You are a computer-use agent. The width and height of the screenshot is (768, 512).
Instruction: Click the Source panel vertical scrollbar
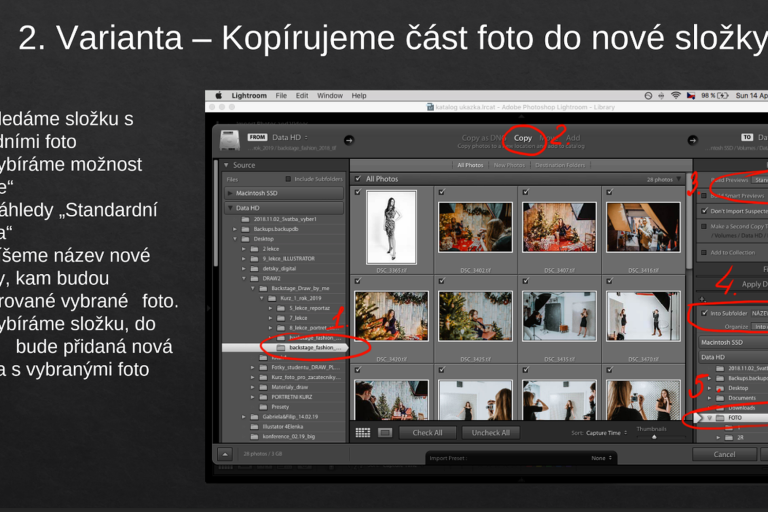(216, 214)
